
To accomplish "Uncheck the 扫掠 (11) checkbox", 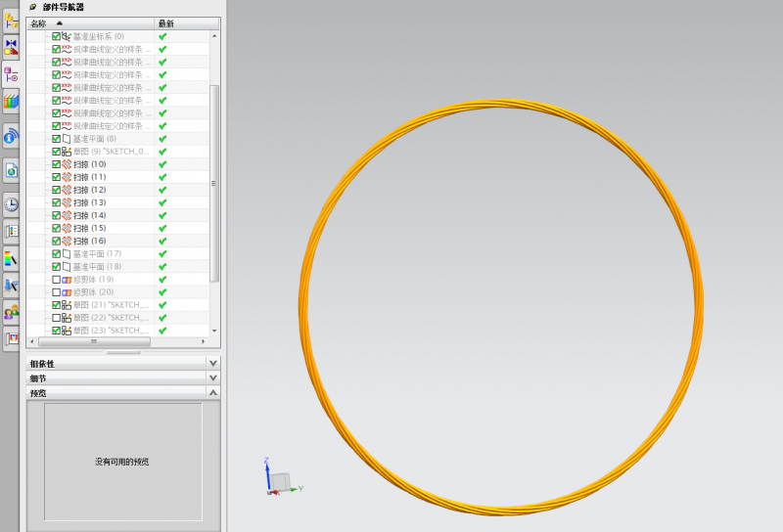I will [57, 177].
